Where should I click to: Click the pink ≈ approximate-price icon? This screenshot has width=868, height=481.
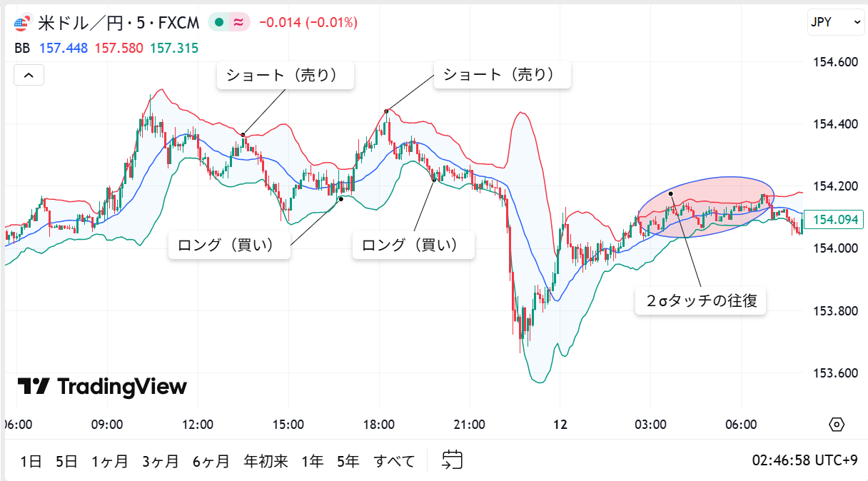(237, 22)
